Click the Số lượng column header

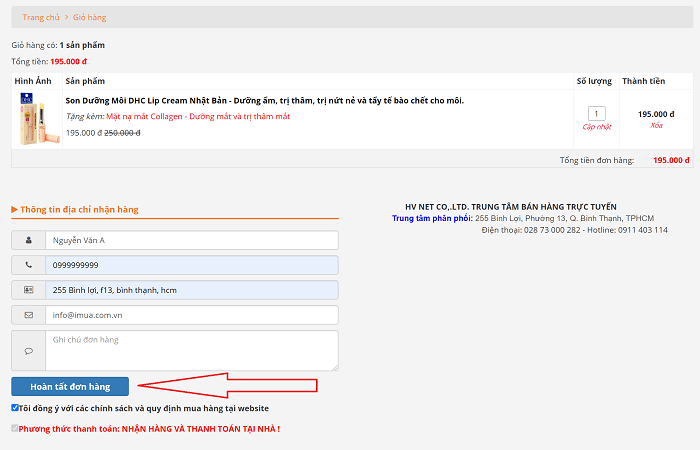click(594, 81)
